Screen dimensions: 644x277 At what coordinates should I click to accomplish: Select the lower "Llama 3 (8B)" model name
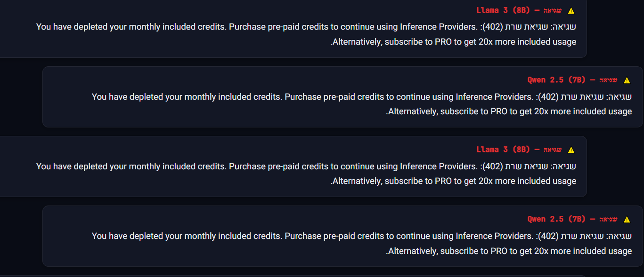pos(503,150)
